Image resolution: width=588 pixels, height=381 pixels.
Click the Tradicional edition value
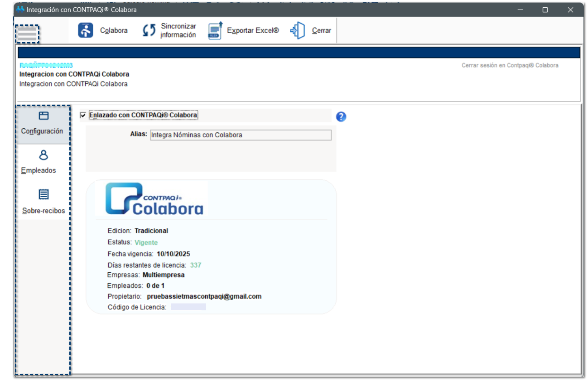tap(151, 231)
